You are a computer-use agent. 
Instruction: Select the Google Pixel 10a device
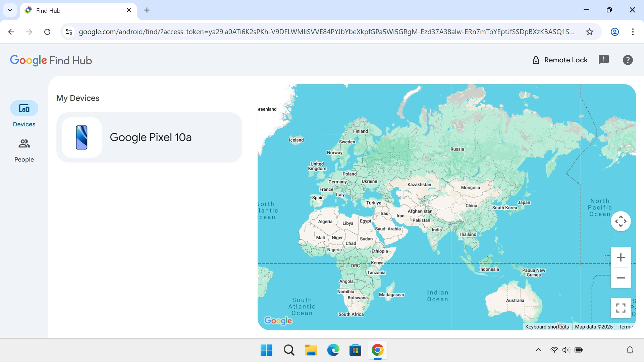tap(151, 137)
